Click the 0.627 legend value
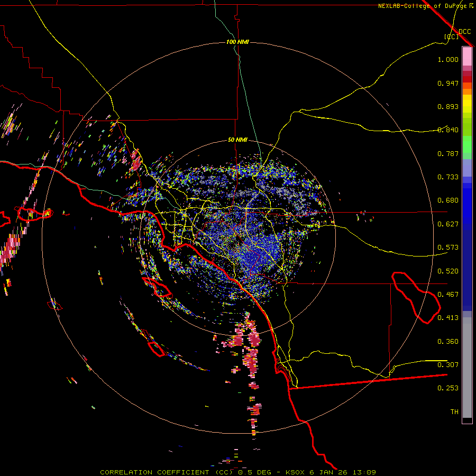The height and width of the screenshot is (476, 476). coord(448,224)
